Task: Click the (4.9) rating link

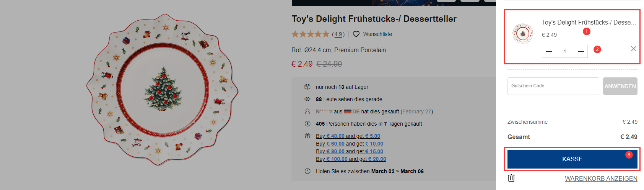Action: (x=338, y=34)
